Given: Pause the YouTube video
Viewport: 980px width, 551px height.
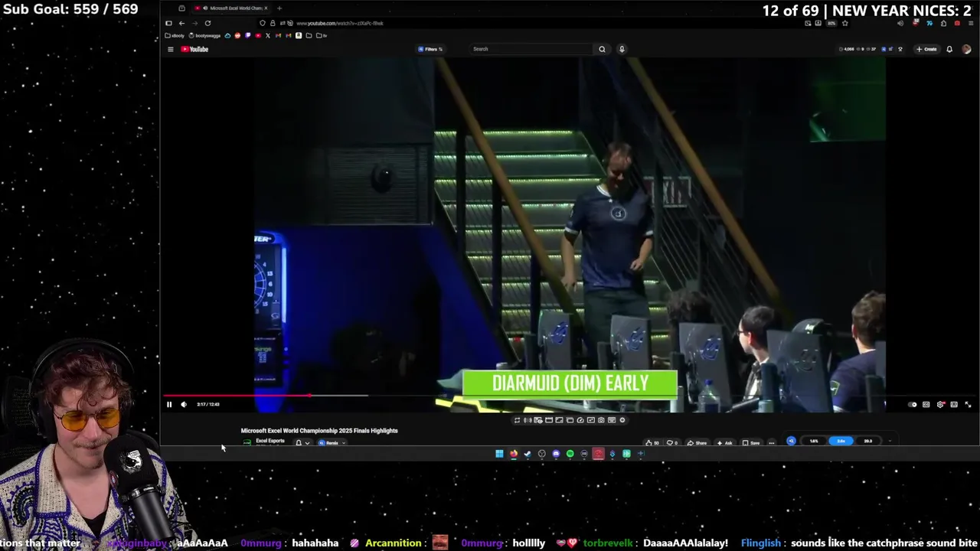Looking at the screenshot, I should (x=169, y=404).
